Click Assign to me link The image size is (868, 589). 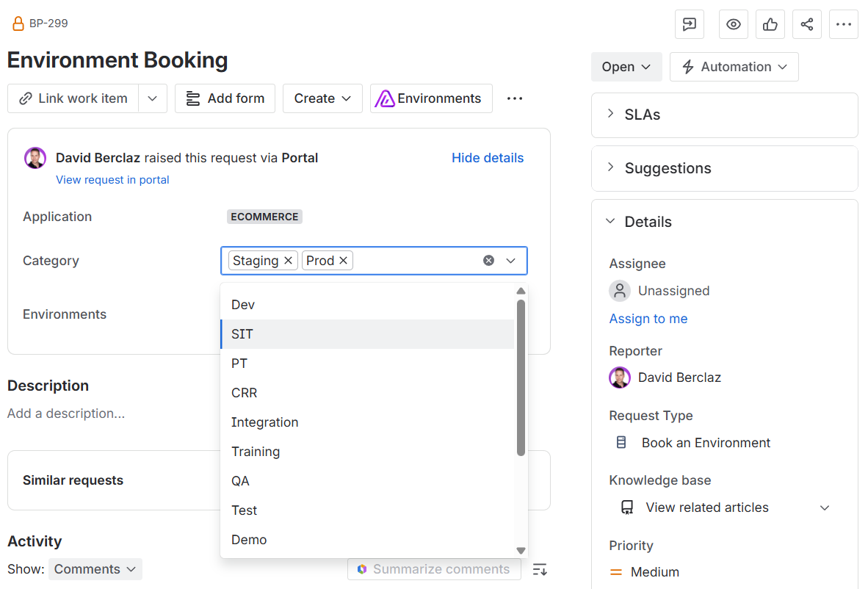pos(648,319)
